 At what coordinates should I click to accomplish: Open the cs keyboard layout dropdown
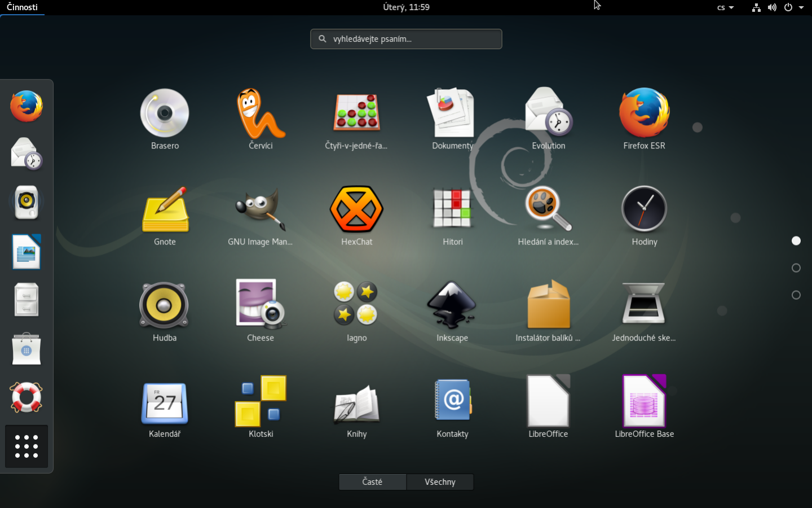pyautogui.click(x=725, y=7)
